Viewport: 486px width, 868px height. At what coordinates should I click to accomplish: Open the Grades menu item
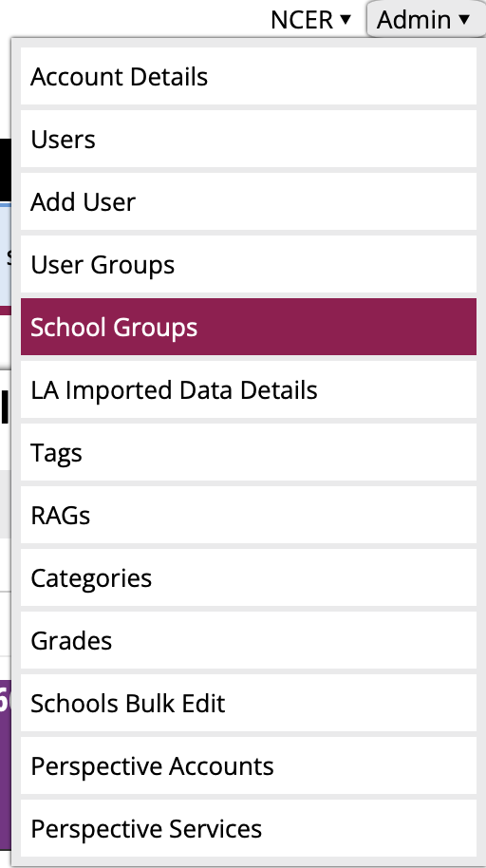pos(248,640)
